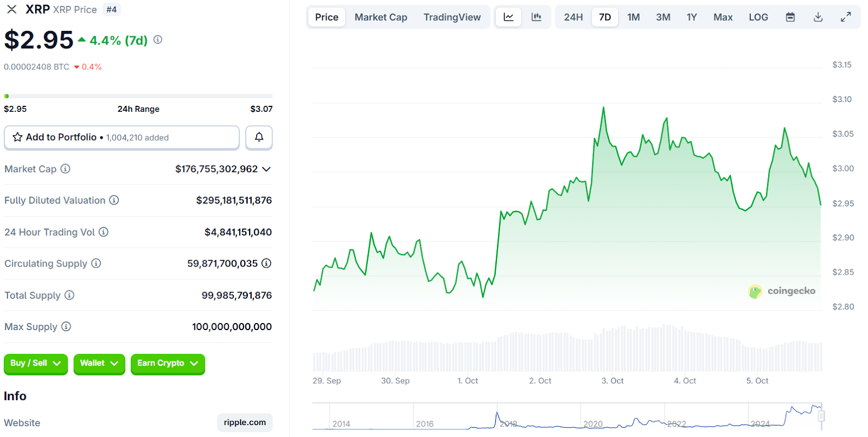Switch to the TradingView tab
The image size is (868, 437).
[452, 17]
